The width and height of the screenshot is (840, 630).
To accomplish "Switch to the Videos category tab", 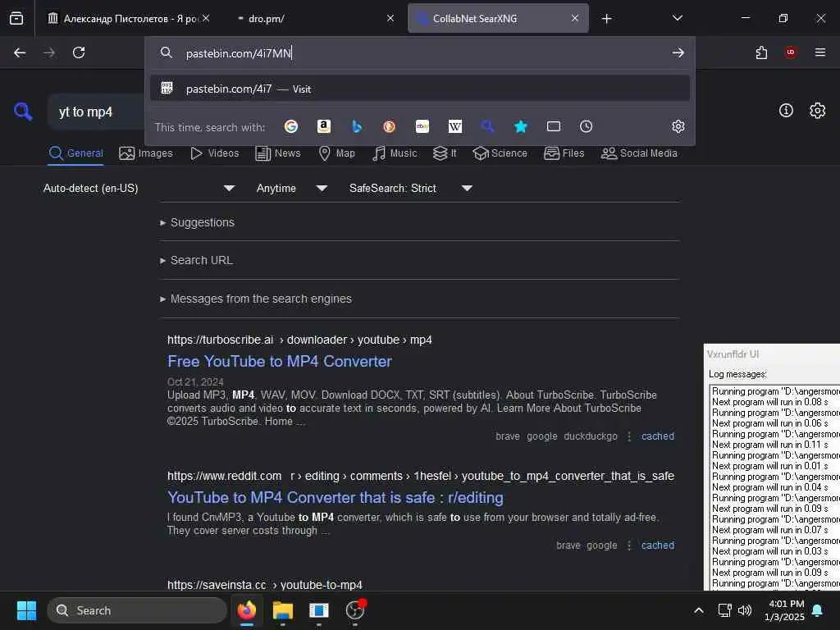I will pyautogui.click(x=214, y=153).
